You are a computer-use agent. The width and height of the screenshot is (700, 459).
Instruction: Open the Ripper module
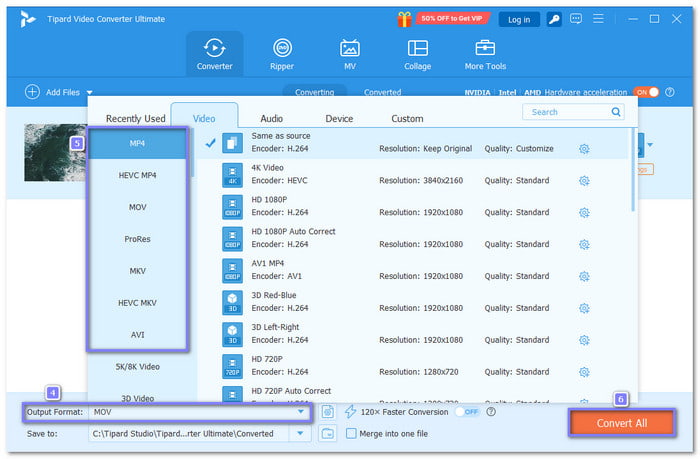coord(282,54)
